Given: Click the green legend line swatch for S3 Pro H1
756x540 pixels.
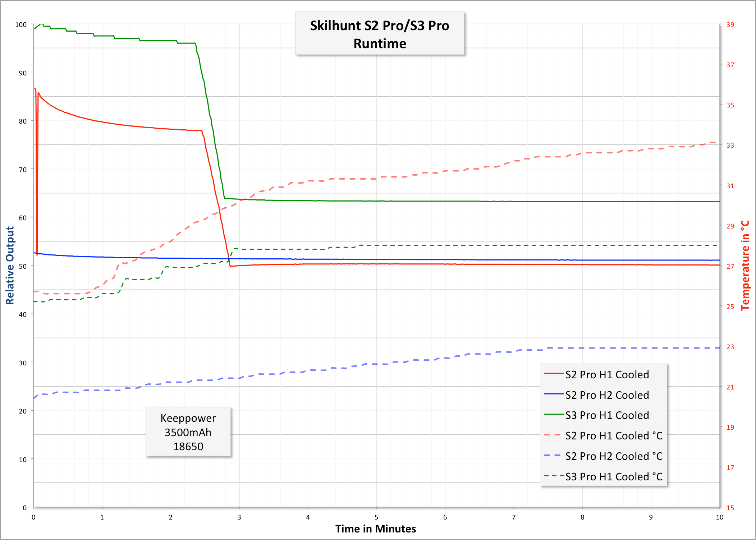Looking at the screenshot, I should (554, 415).
